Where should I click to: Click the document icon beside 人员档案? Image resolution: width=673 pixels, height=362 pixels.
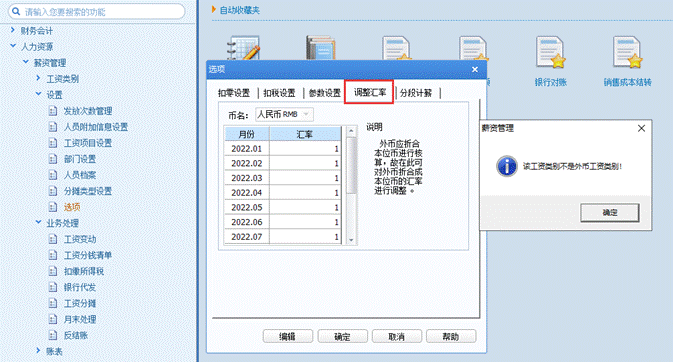coord(52,175)
